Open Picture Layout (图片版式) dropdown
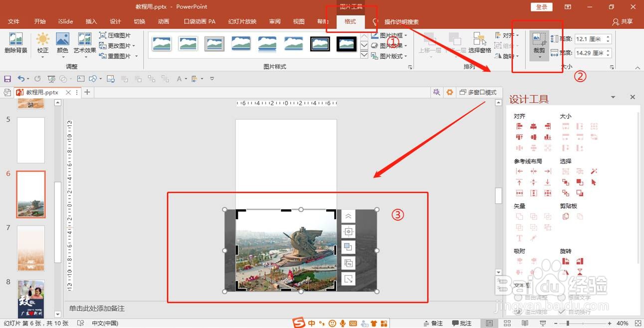 coord(390,56)
